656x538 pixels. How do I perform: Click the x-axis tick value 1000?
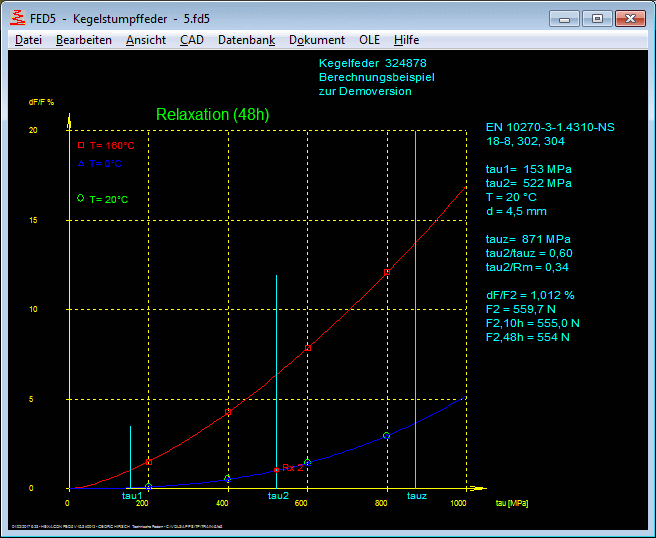coord(459,503)
